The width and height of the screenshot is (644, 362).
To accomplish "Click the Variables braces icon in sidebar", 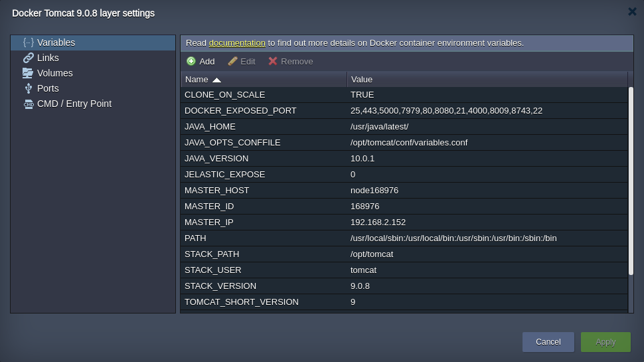I will [x=28, y=43].
